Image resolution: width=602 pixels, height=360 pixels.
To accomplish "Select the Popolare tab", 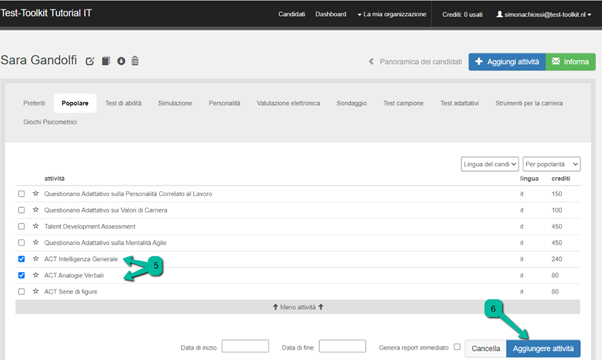I will click(x=75, y=103).
